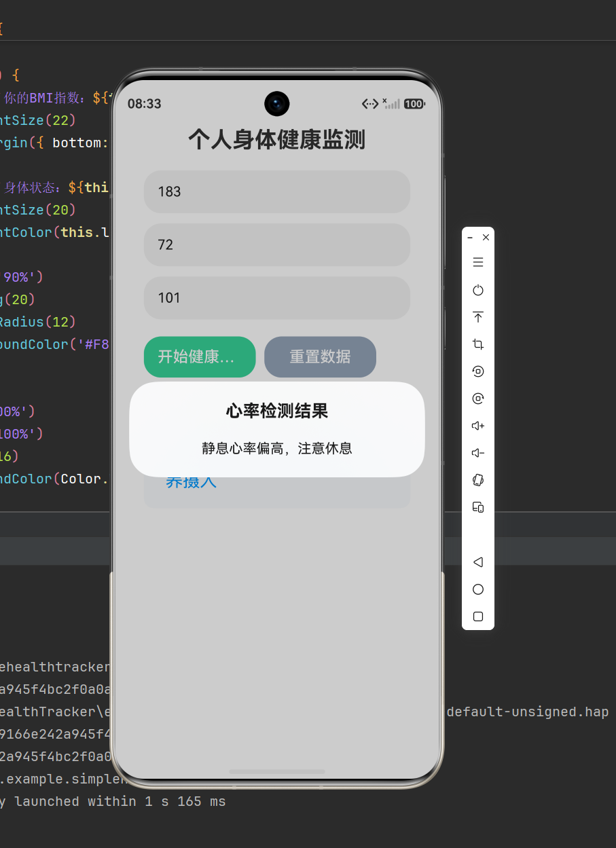Click the upward arrow with bar icon
Viewport: 616px width, 848px height.
(x=478, y=317)
